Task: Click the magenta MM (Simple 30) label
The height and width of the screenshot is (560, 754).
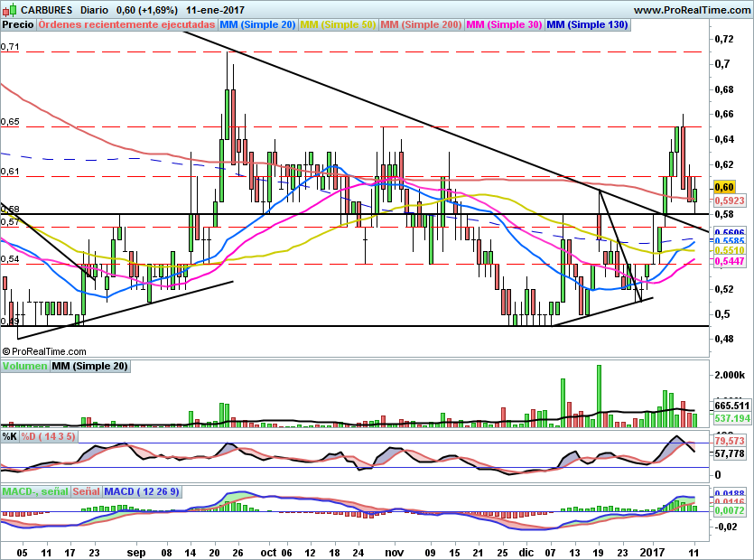Action: click(x=504, y=24)
